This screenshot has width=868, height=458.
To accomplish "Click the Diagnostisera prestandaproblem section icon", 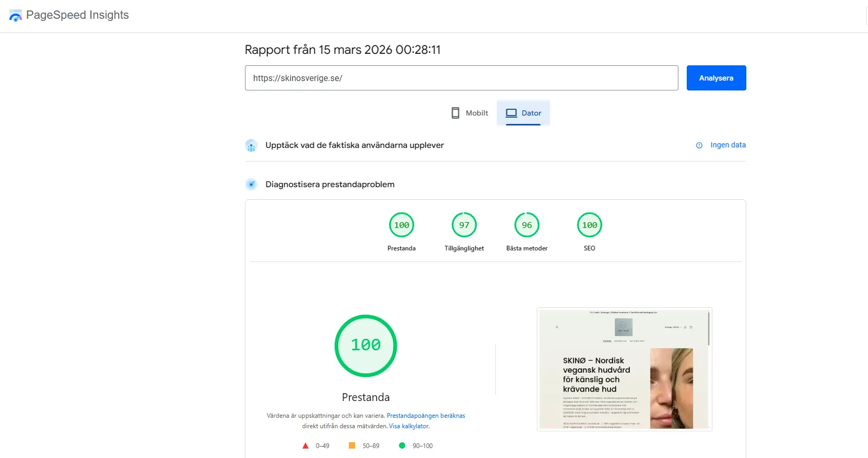I will [251, 185].
